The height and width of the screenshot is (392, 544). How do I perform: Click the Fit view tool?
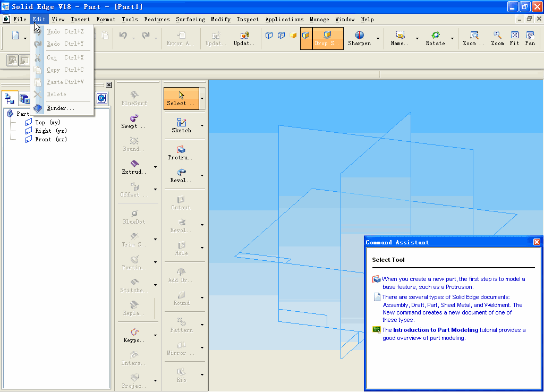click(x=514, y=38)
